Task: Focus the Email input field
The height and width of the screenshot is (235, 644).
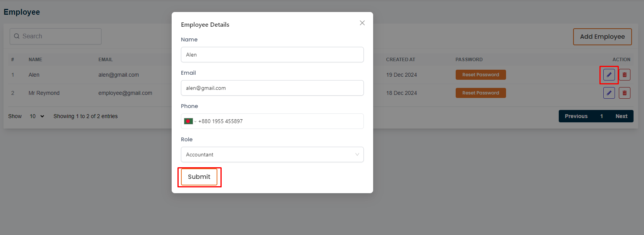Action: pos(272,88)
